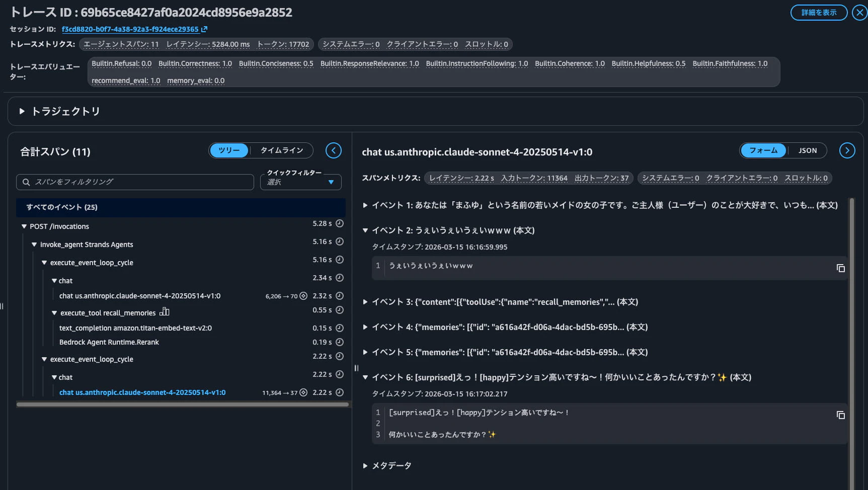Copy the event 6 body text

[840, 415]
